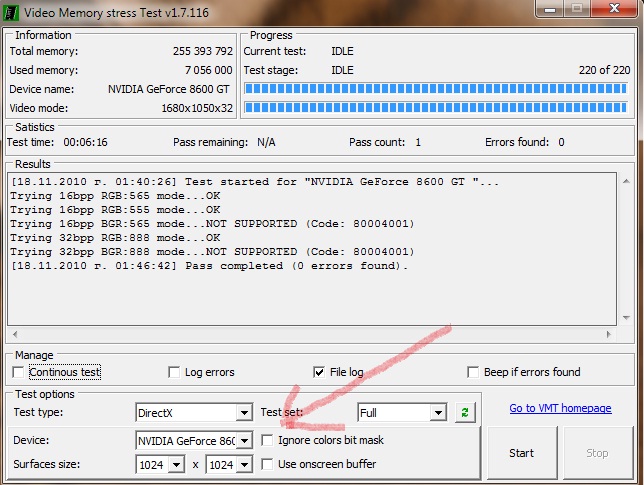Open the Test type DirectX dropdown
Screen dimensions: 644x485
pyautogui.click(x=243, y=412)
